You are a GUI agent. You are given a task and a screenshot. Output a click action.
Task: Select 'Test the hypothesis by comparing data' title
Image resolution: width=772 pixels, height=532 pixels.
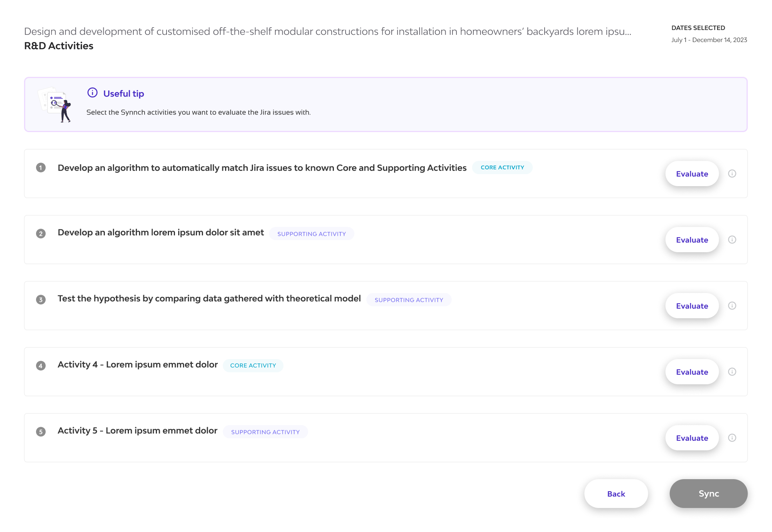click(x=209, y=299)
